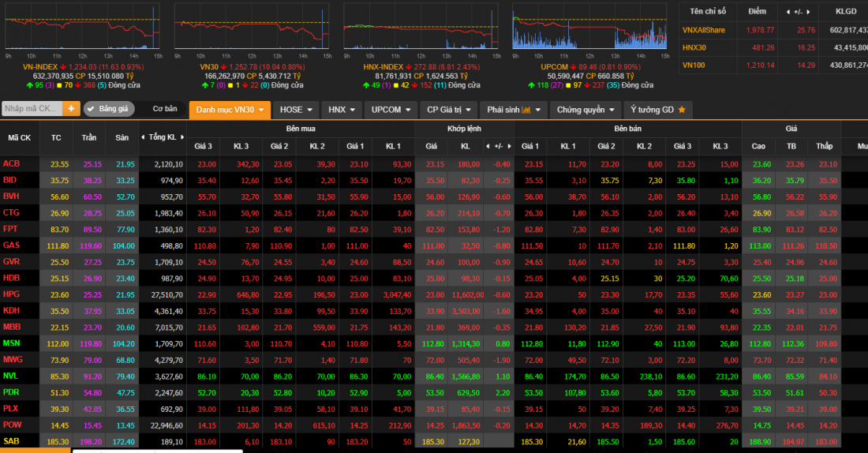Image resolution: width=868 pixels, height=453 pixels.
Task: Open VN100 in the index table
Action: pyautogui.click(x=694, y=66)
